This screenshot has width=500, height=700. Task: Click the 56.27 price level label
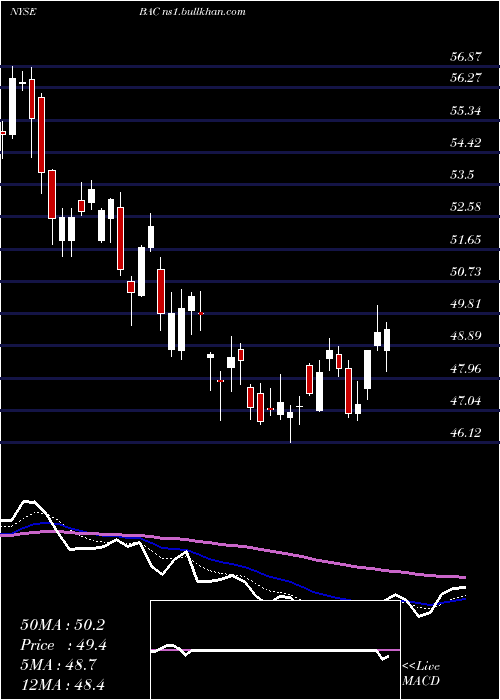click(x=466, y=78)
